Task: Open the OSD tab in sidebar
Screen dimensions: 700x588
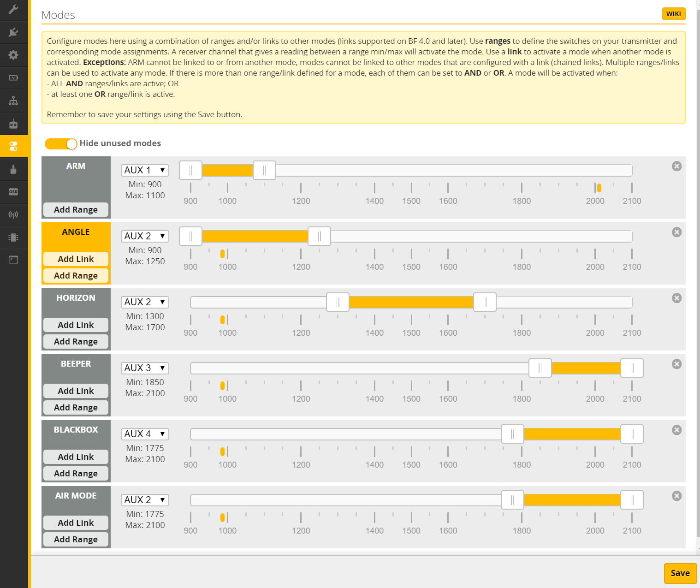Action: [x=13, y=192]
